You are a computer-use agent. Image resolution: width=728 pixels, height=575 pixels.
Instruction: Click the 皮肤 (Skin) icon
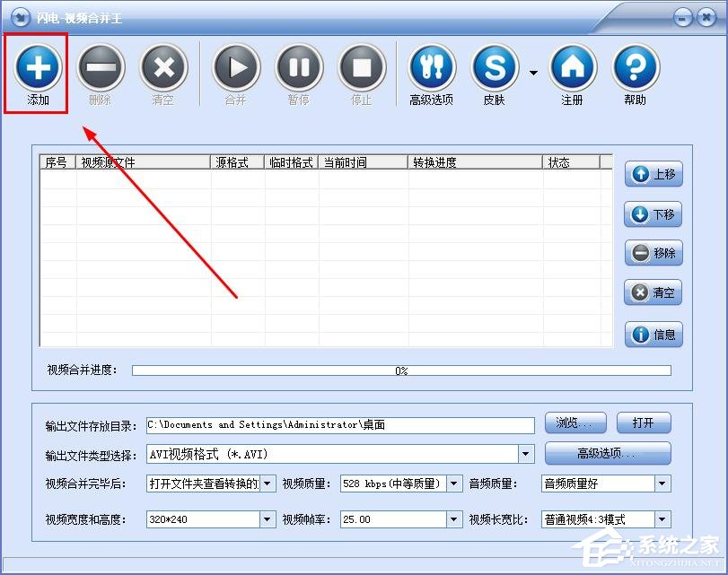pos(494,67)
